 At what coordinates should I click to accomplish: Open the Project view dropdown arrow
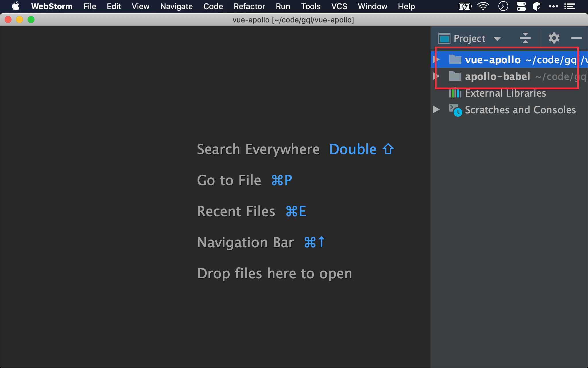pos(497,39)
